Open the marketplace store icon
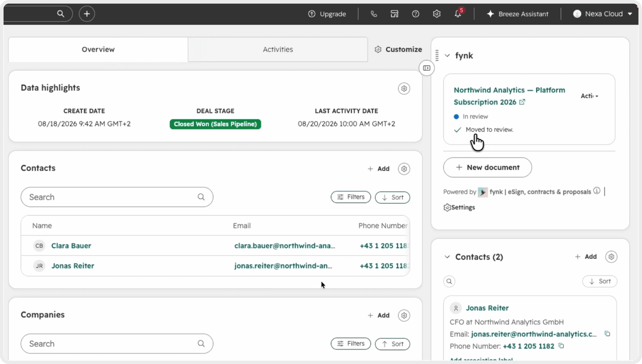The image size is (642, 364). (x=394, y=14)
